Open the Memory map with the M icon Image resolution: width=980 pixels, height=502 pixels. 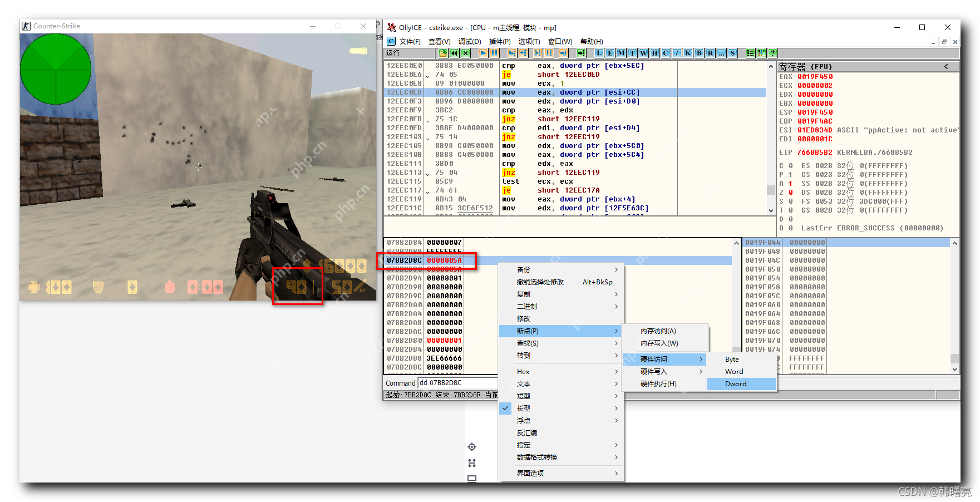coord(620,53)
